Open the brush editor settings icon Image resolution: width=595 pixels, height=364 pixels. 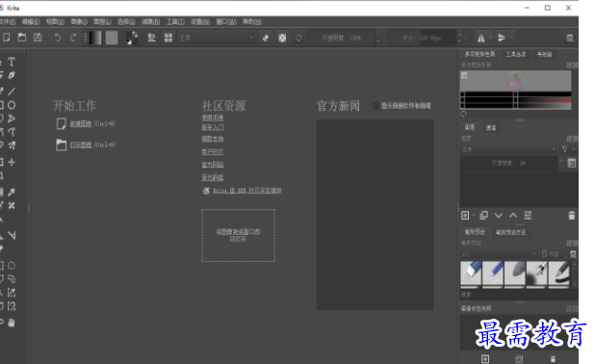pyautogui.click(x=152, y=38)
